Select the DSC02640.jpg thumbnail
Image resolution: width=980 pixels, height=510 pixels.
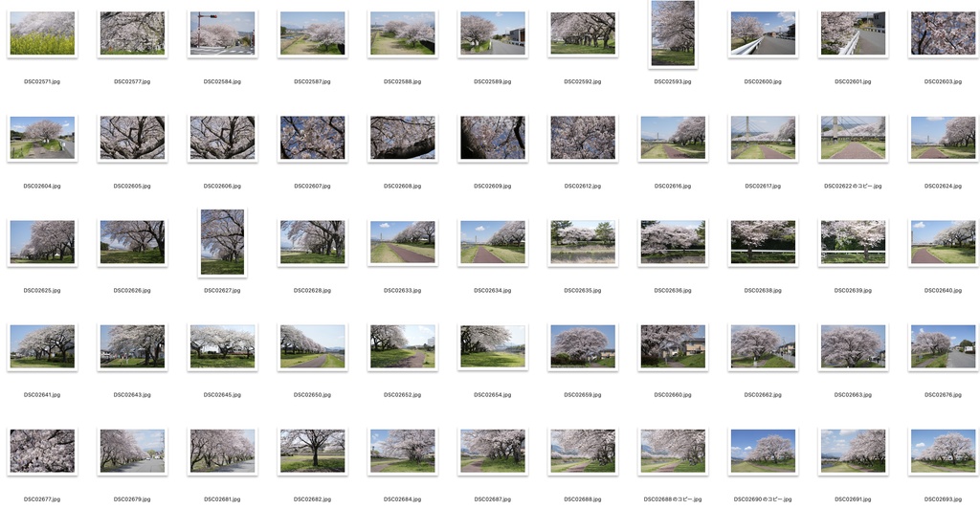943,242
